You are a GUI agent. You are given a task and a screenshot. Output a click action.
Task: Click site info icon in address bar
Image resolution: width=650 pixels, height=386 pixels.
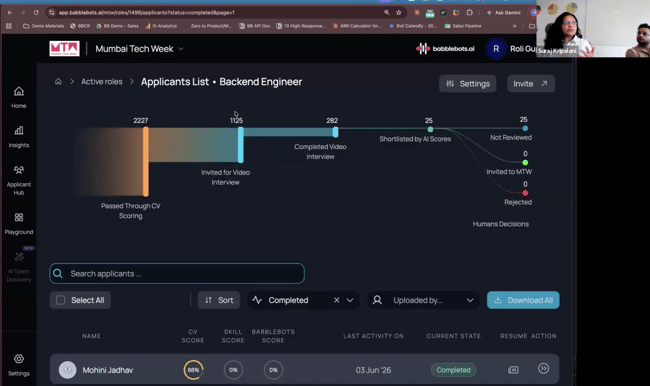(x=52, y=12)
